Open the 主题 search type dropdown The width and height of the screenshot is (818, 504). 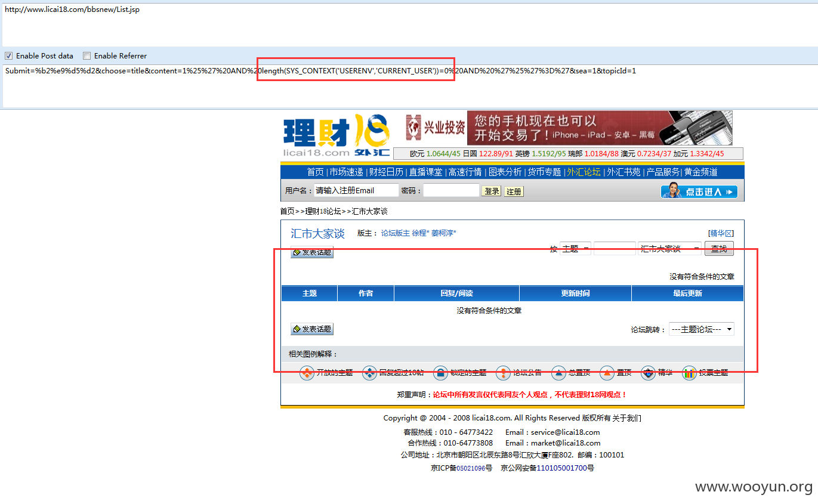[x=575, y=249]
